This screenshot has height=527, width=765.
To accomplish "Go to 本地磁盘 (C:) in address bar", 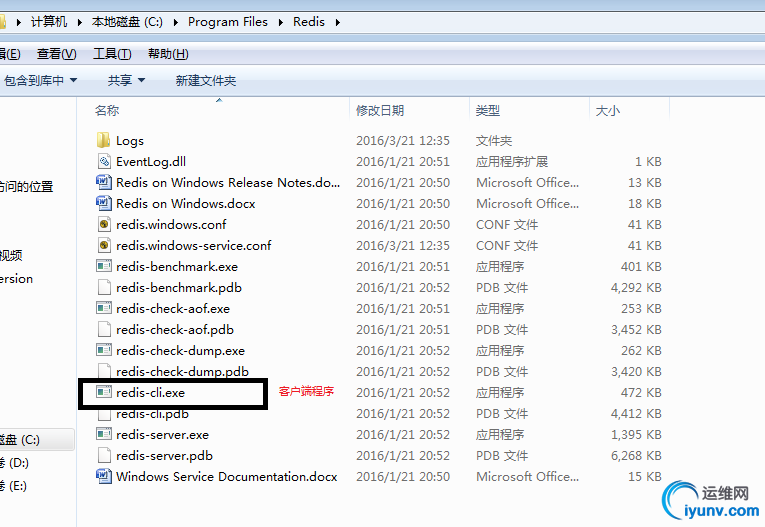I will [127, 22].
